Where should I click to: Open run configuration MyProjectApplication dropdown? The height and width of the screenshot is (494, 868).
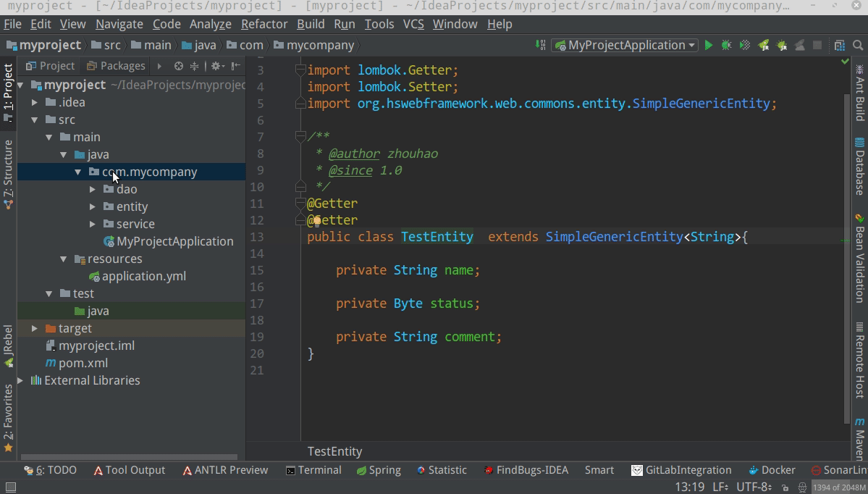pos(625,46)
